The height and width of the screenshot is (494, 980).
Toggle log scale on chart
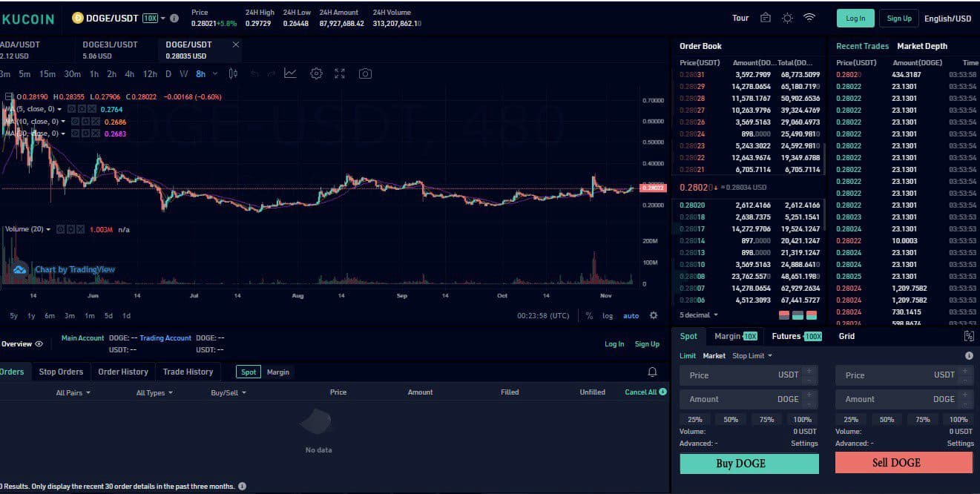click(608, 315)
